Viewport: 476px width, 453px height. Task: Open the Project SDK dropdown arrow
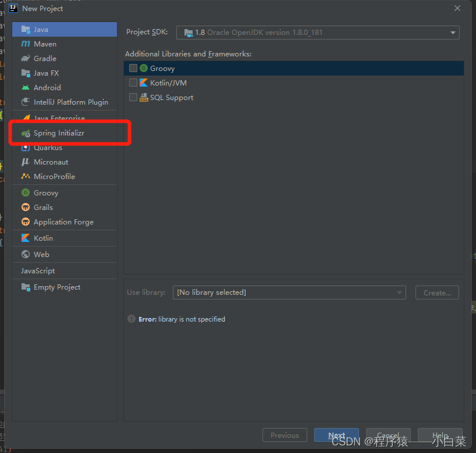453,33
